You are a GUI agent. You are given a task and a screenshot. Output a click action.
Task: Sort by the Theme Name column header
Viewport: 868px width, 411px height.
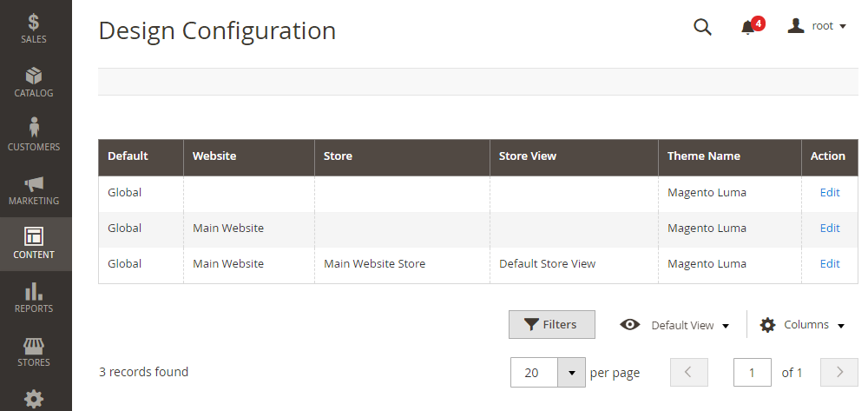[x=730, y=156]
